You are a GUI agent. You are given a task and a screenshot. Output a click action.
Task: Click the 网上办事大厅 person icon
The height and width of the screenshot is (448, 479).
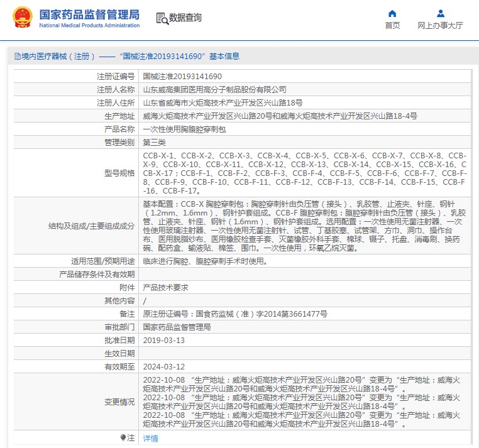pos(440,13)
